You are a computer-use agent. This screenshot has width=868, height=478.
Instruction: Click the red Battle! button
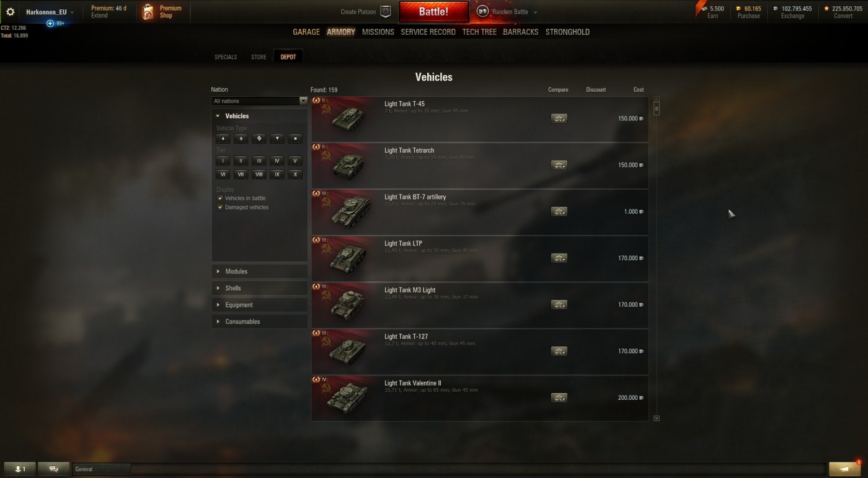433,12
